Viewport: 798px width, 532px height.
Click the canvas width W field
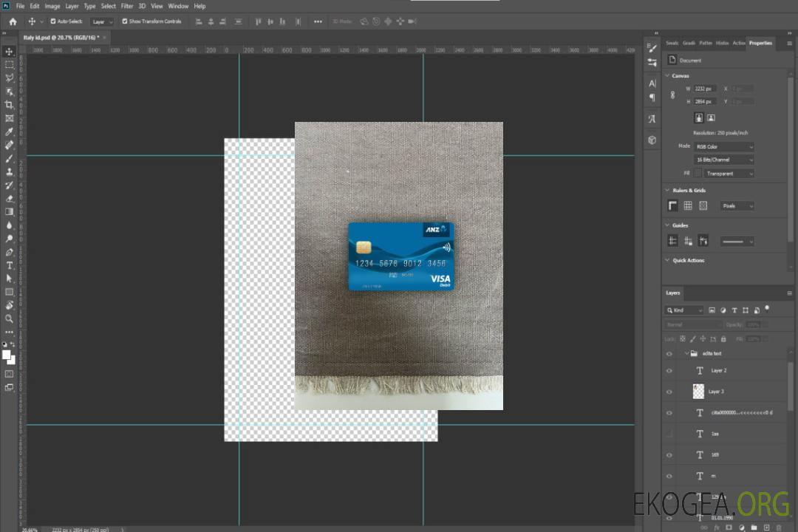click(x=704, y=89)
